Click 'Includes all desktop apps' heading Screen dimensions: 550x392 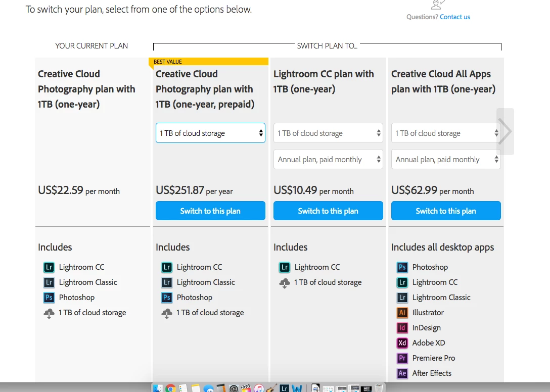pos(443,247)
